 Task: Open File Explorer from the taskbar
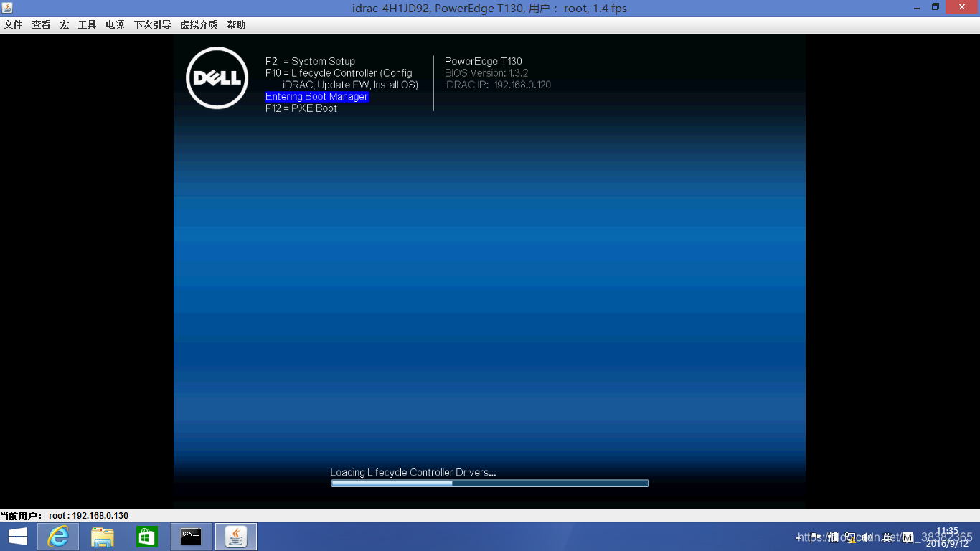pos(103,537)
